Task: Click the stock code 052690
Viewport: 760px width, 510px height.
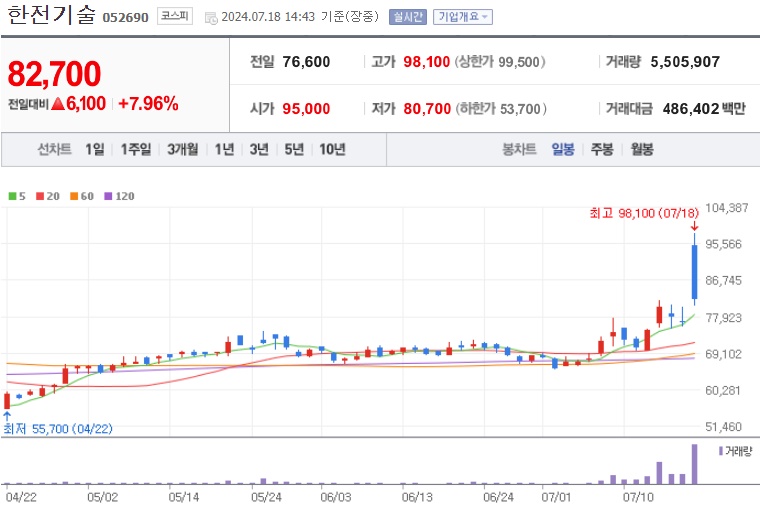Action: click(x=126, y=18)
